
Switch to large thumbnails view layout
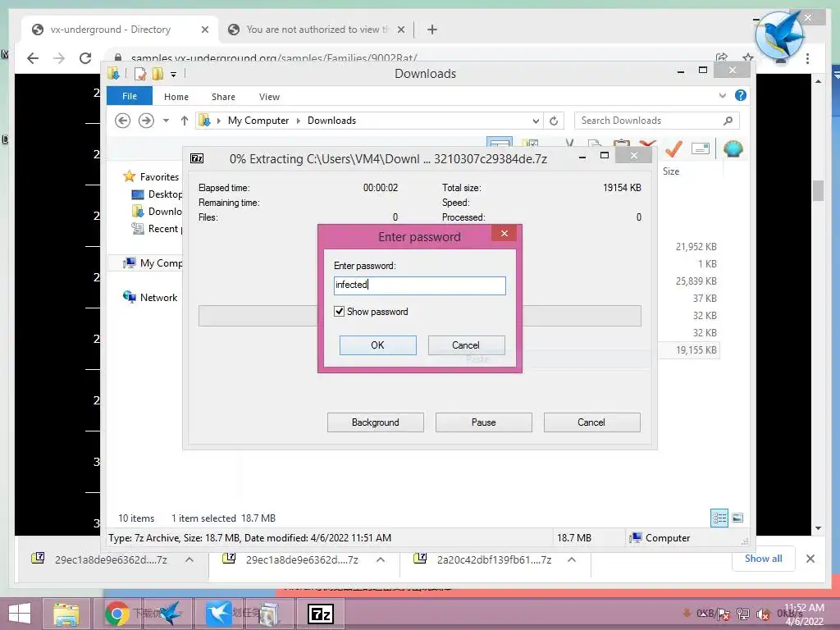pos(737,518)
